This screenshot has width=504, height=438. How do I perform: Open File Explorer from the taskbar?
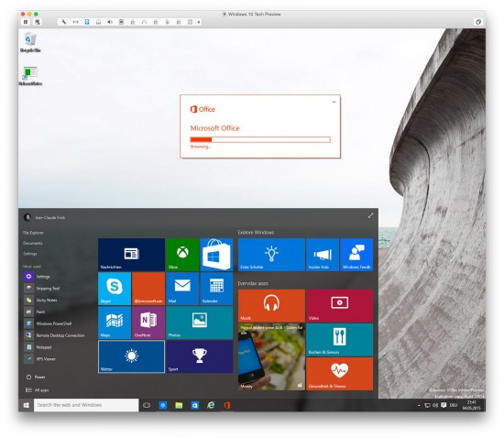(x=179, y=405)
